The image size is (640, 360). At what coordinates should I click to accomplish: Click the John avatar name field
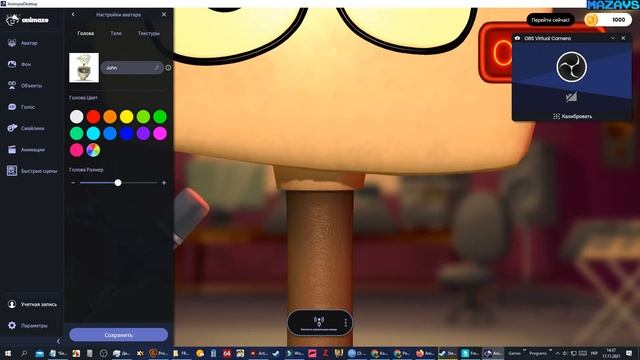[132, 68]
